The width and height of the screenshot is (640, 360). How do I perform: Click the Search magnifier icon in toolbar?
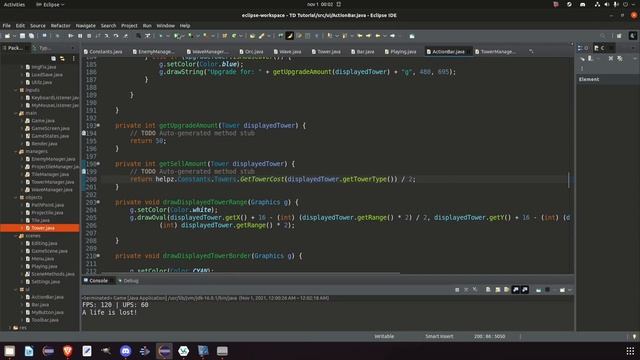602,36
